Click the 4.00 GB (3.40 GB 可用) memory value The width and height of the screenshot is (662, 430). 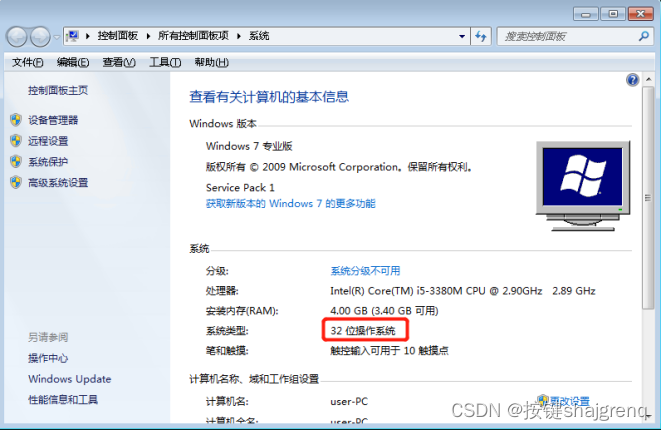[x=384, y=311]
